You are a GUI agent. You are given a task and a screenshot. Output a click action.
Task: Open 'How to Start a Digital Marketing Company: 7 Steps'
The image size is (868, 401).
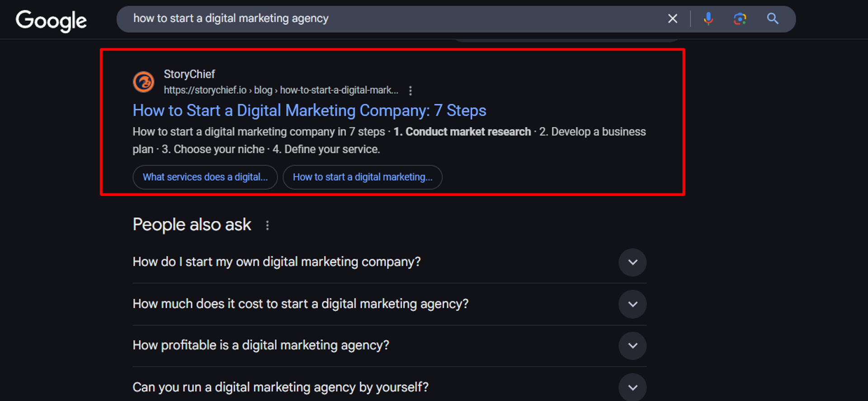pyautogui.click(x=309, y=111)
